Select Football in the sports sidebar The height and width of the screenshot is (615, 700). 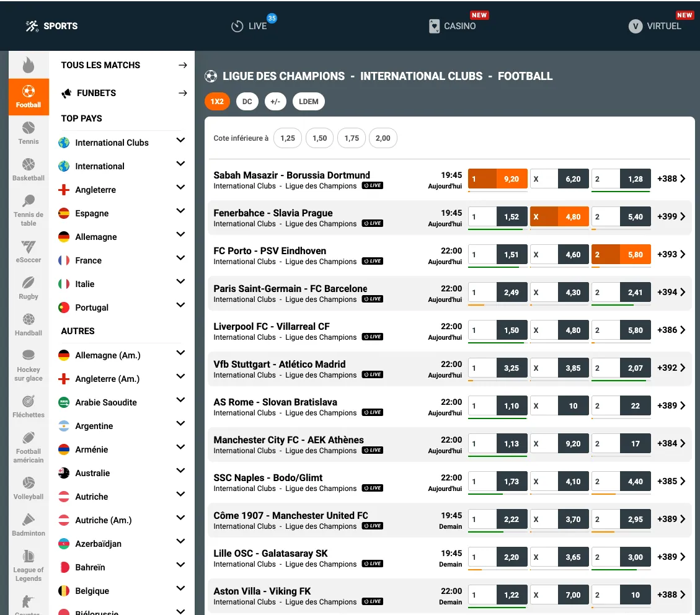pos(29,97)
